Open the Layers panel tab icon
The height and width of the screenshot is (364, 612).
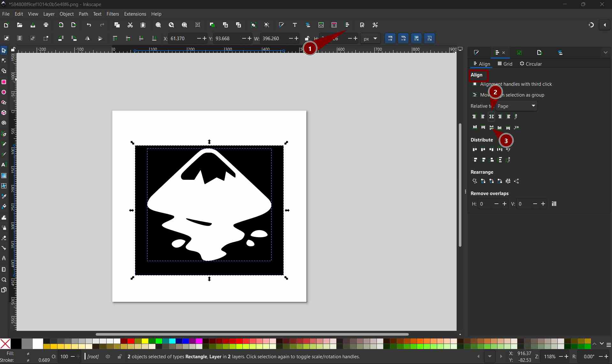[561, 53]
